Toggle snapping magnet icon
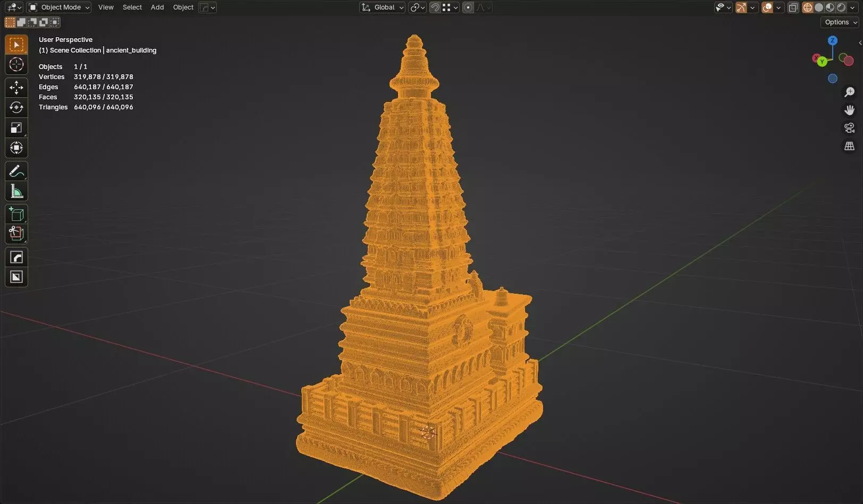The image size is (863, 504). coord(435,7)
